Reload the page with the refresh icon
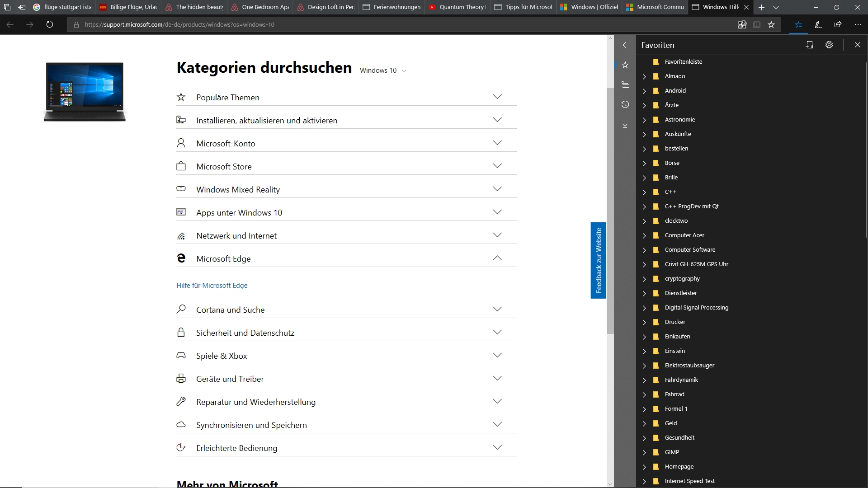 tap(50, 24)
